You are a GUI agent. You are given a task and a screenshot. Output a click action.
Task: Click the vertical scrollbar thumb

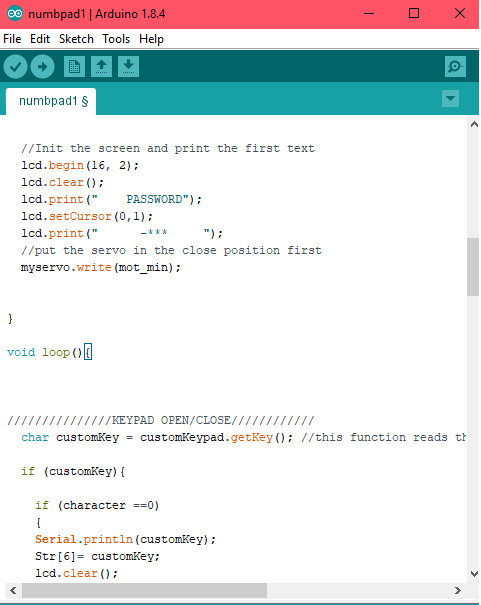click(x=473, y=267)
